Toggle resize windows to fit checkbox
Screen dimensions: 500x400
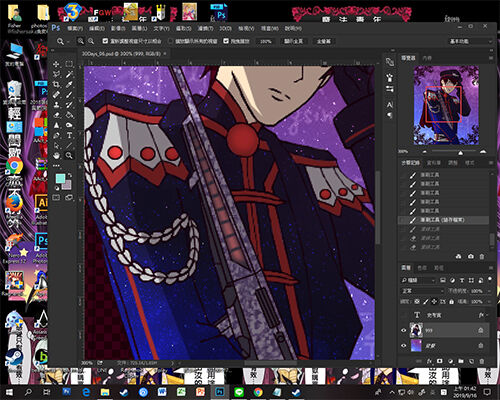[105, 41]
